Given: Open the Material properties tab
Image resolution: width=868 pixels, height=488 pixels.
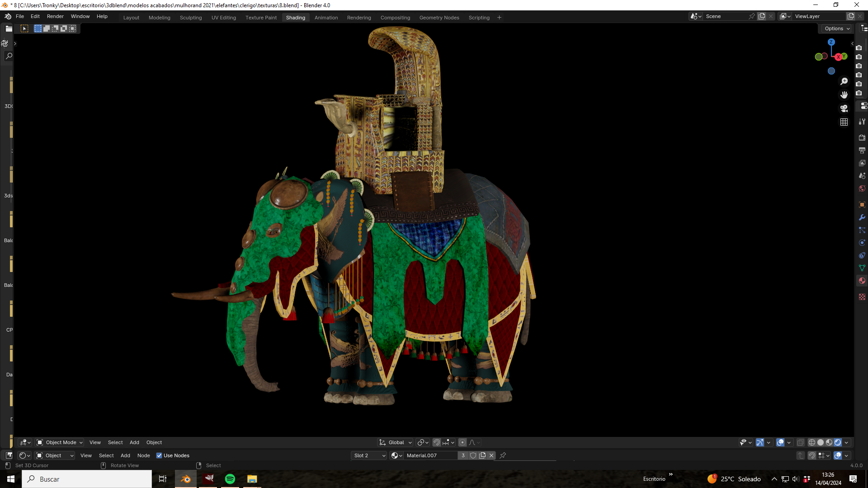Looking at the screenshot, I should [862, 281].
